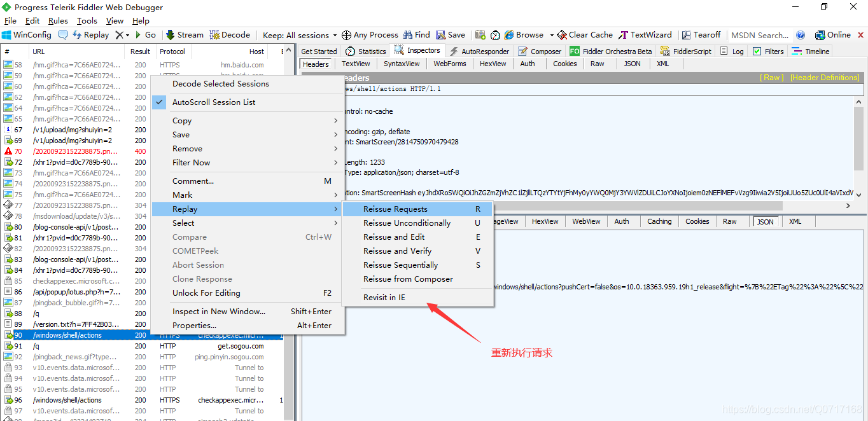Close the toolbar with red X

861,35
